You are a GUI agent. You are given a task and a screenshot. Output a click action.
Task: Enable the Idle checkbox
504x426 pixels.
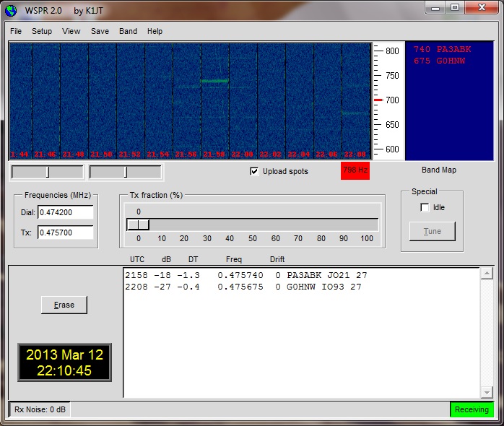point(425,207)
